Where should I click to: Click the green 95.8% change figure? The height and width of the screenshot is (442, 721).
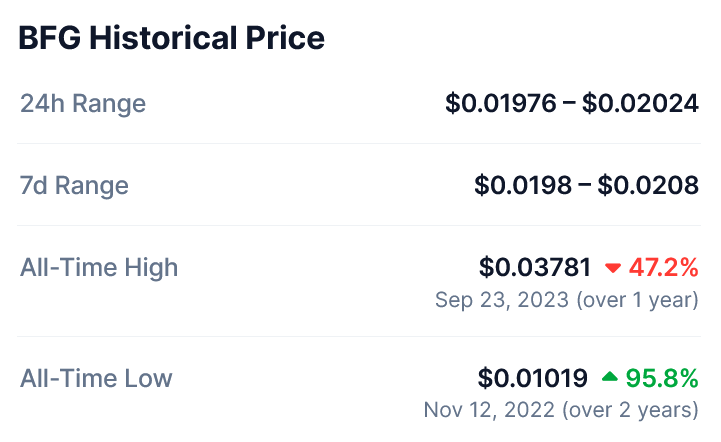662,378
